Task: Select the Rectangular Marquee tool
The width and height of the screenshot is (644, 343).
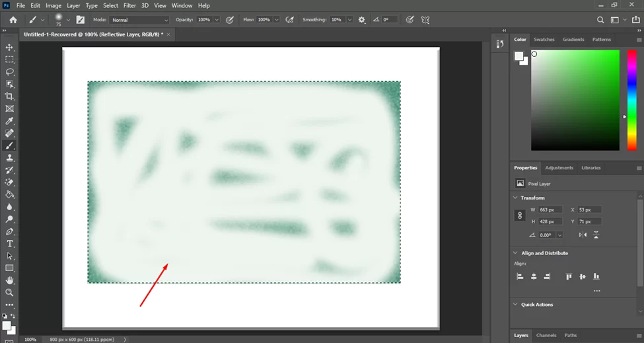Action: click(9, 59)
